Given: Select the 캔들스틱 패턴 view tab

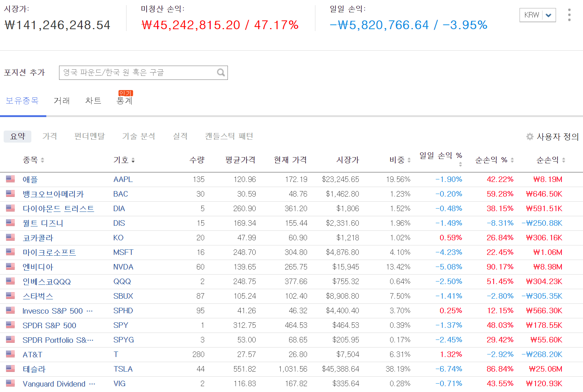Looking at the screenshot, I should (229, 136).
